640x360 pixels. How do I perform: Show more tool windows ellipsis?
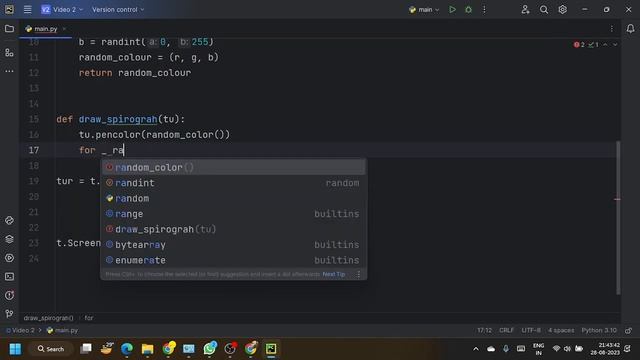tap(9, 71)
